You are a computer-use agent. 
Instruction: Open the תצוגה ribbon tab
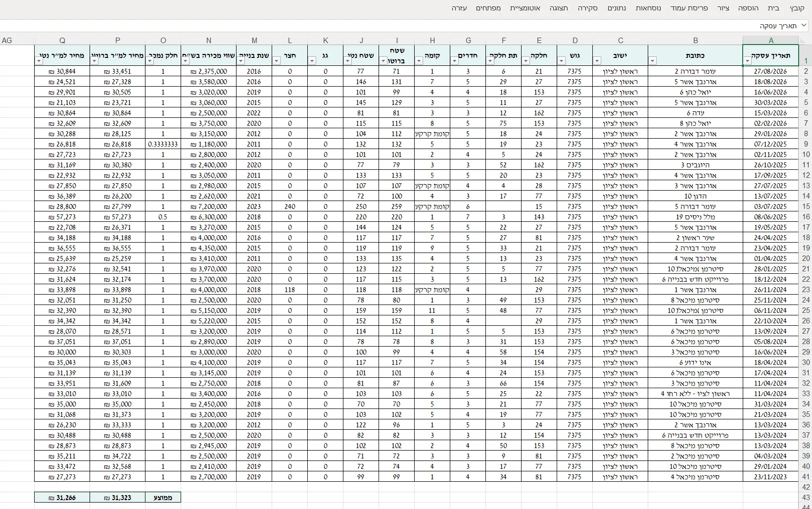click(559, 8)
